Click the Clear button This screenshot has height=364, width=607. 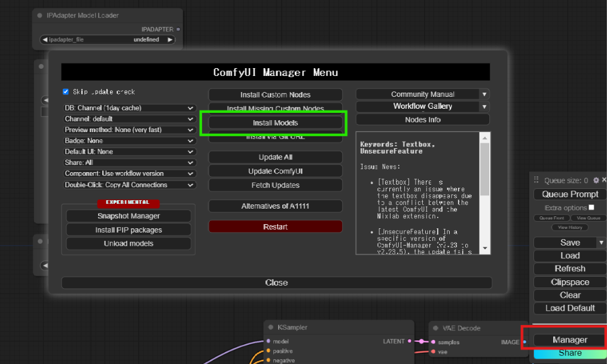coord(570,295)
